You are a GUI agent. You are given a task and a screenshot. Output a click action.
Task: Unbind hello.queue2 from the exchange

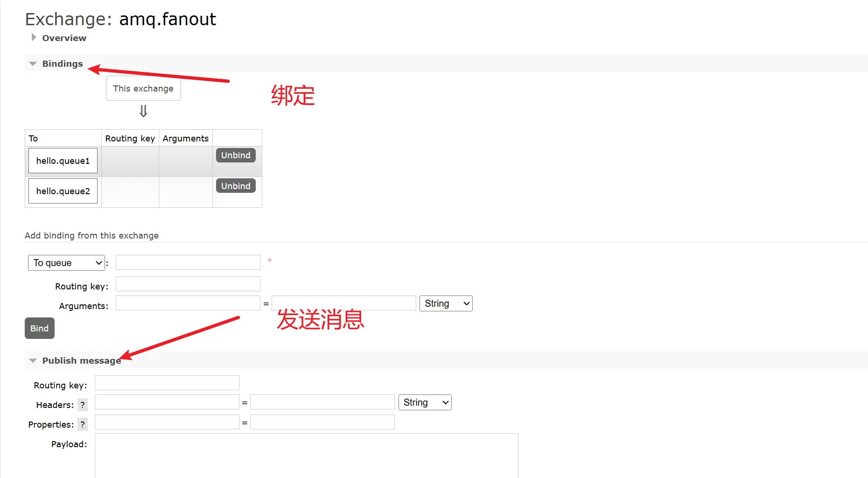pos(236,186)
